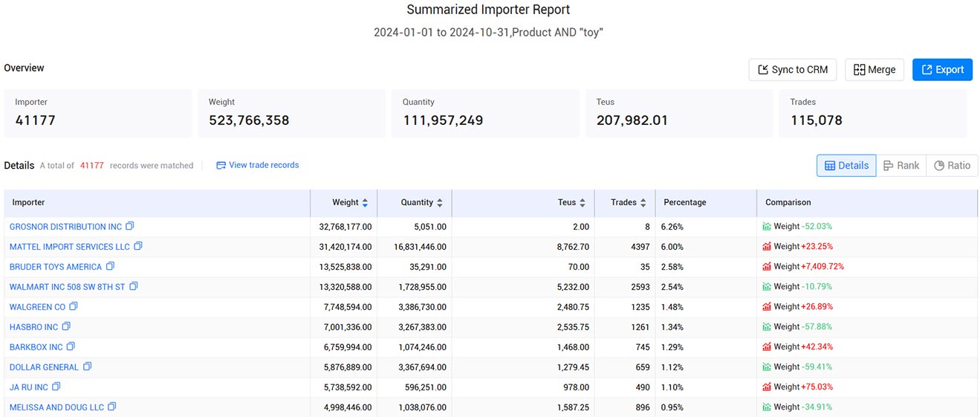980x417 pixels.
Task: Click trend chart icon for JA RU row
Action: [767, 387]
